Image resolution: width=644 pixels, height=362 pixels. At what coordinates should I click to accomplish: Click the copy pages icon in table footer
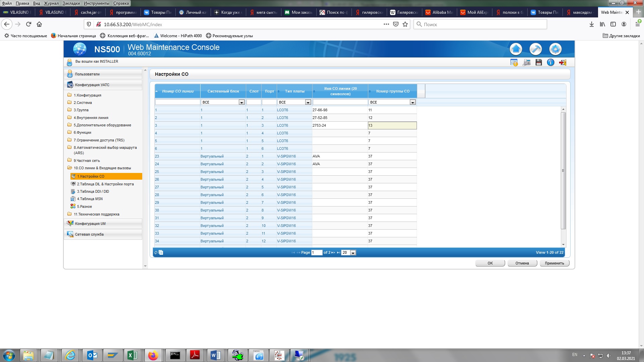pos(161,252)
